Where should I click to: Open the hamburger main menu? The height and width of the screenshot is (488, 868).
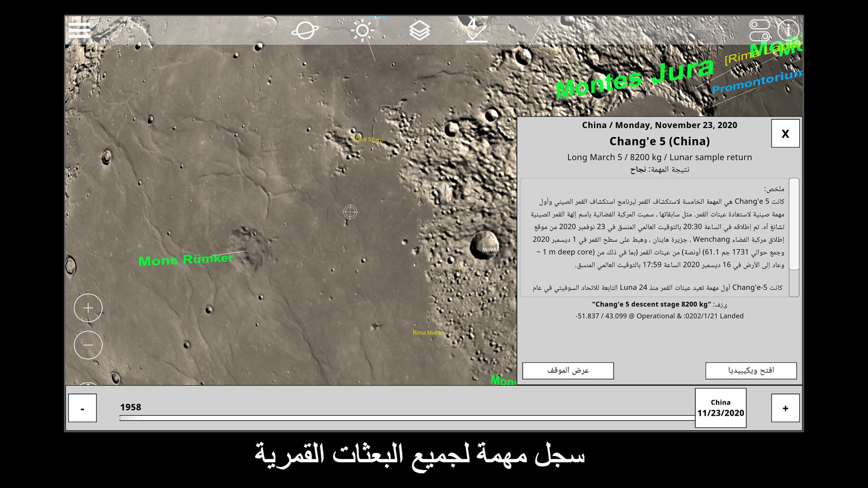(x=80, y=30)
